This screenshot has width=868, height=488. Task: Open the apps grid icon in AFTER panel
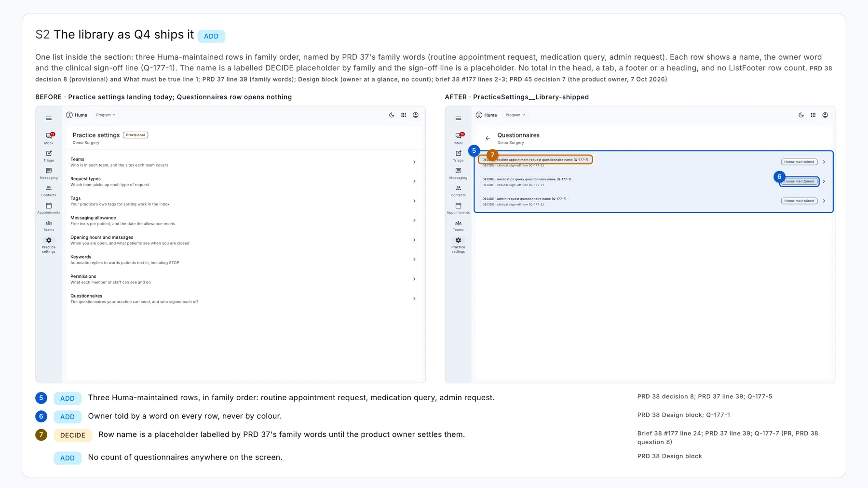coord(813,115)
